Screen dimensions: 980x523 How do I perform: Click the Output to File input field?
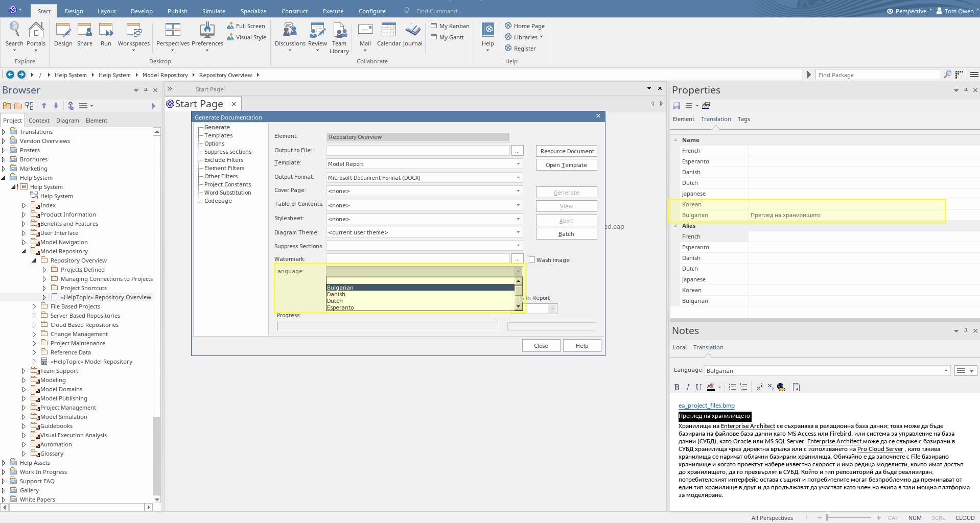tap(417, 150)
